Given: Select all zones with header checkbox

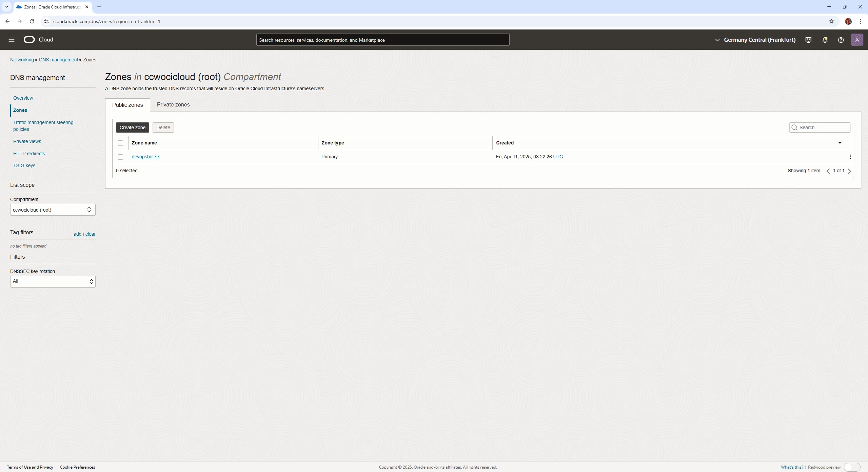Looking at the screenshot, I should (120, 143).
